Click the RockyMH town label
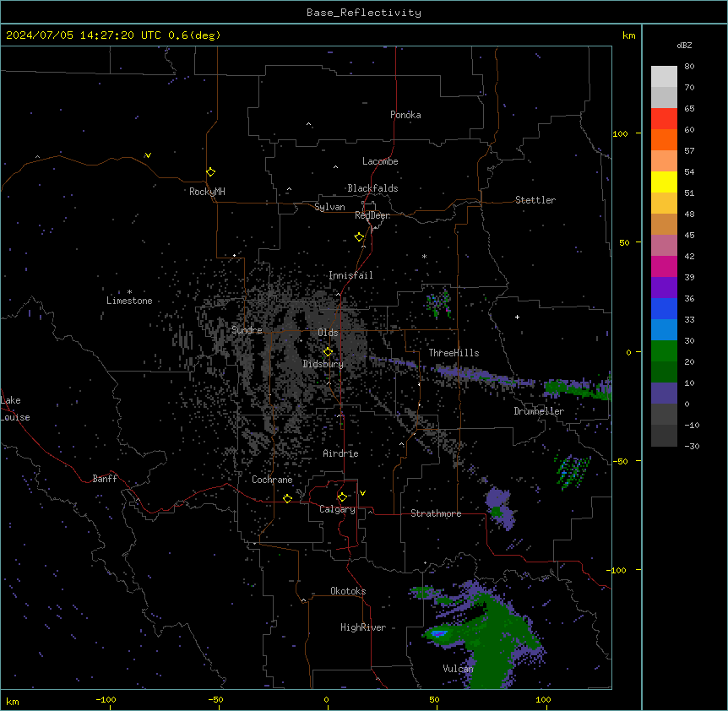This screenshot has height=711, width=728. click(x=207, y=192)
